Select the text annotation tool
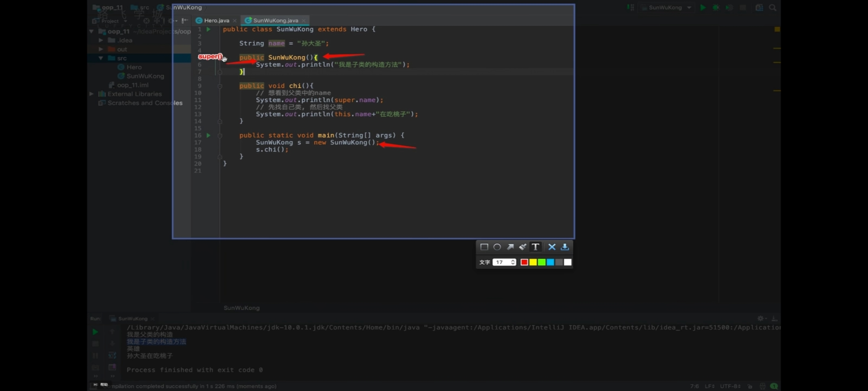 click(x=535, y=247)
